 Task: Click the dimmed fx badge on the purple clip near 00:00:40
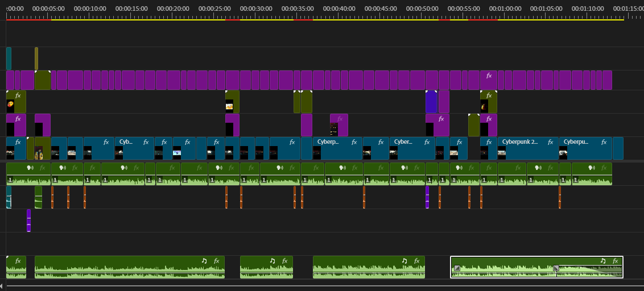coord(340,119)
